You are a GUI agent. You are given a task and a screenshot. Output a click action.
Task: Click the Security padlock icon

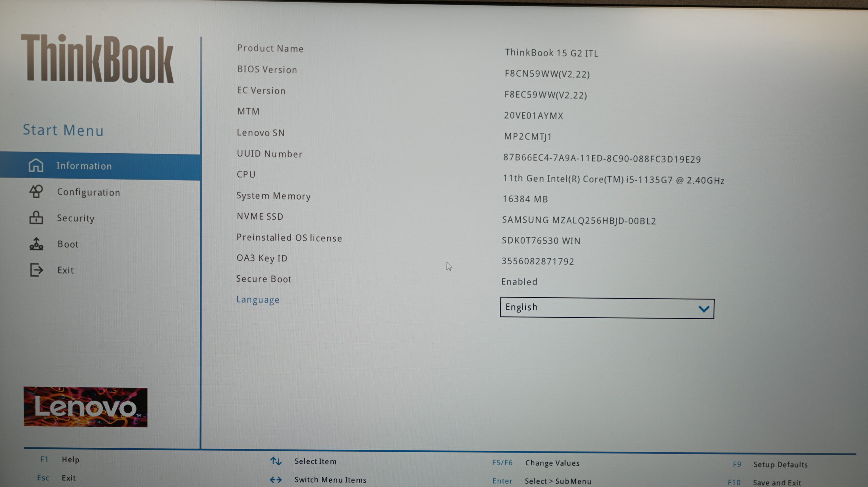(x=36, y=218)
